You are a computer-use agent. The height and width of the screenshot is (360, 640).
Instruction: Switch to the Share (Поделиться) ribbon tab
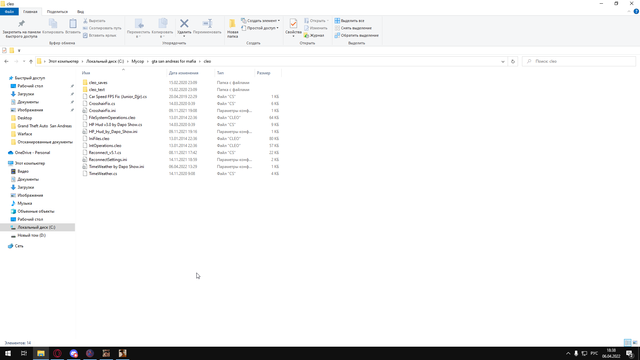pos(57,11)
